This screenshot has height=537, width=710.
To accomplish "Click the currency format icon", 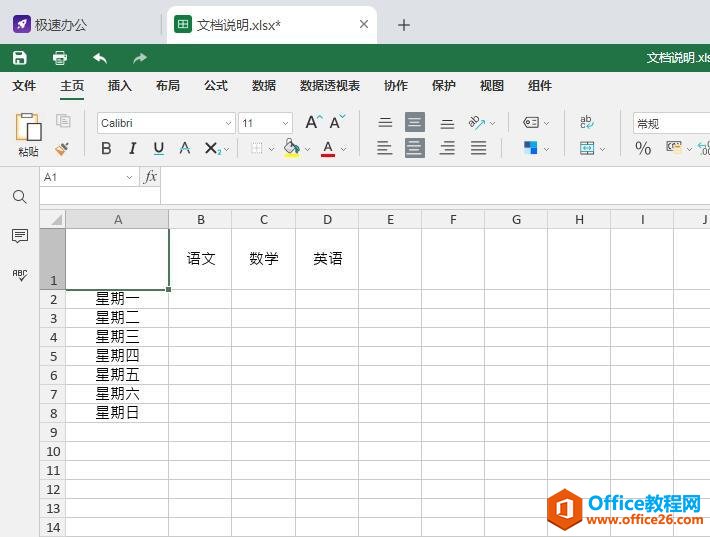I will 674,147.
